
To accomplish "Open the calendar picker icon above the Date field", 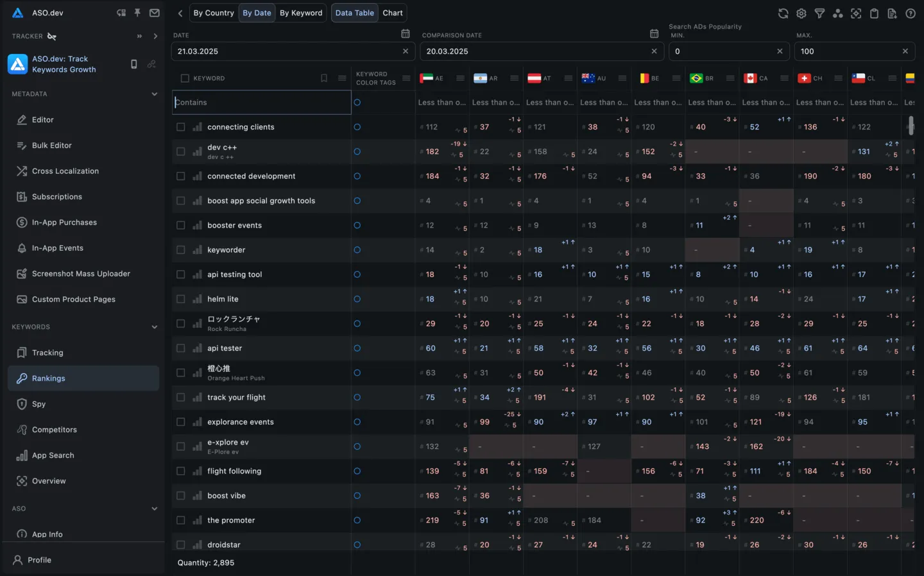I will (x=405, y=34).
